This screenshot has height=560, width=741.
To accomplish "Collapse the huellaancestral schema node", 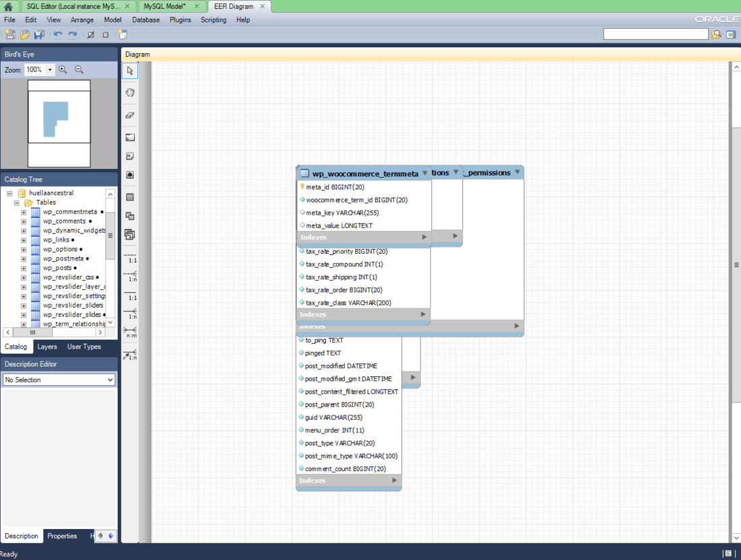I will [x=9, y=193].
